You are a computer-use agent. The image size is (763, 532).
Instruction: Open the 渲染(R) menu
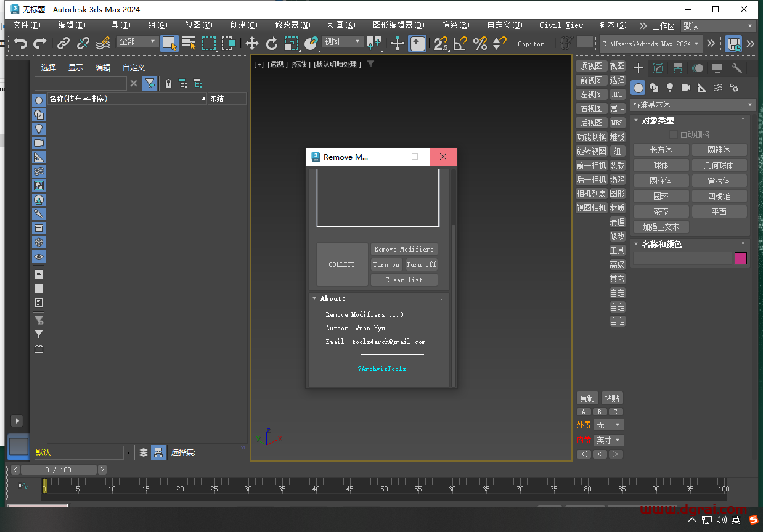tap(455, 25)
